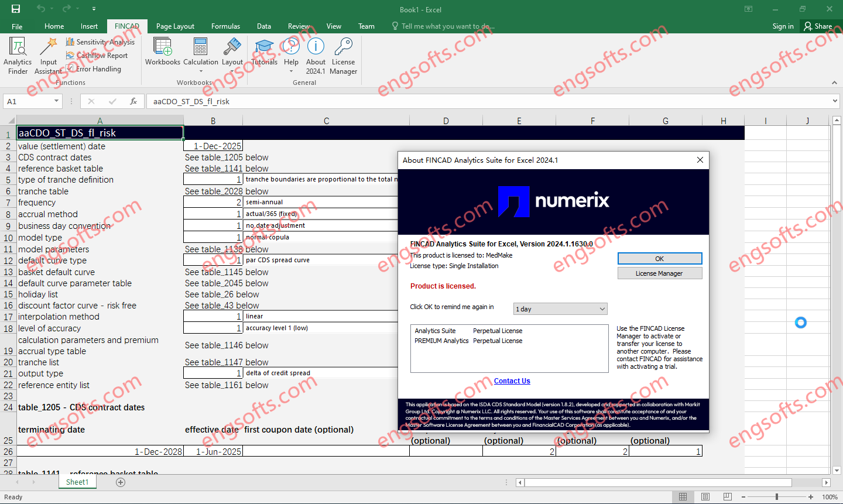Open the FINCAD License Manager from the ribbon

[343, 55]
